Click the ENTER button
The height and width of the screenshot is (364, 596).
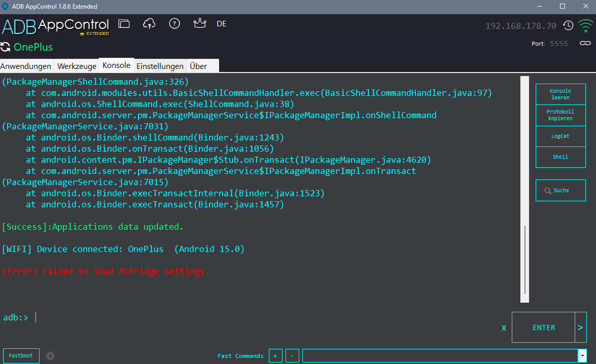[x=544, y=327]
